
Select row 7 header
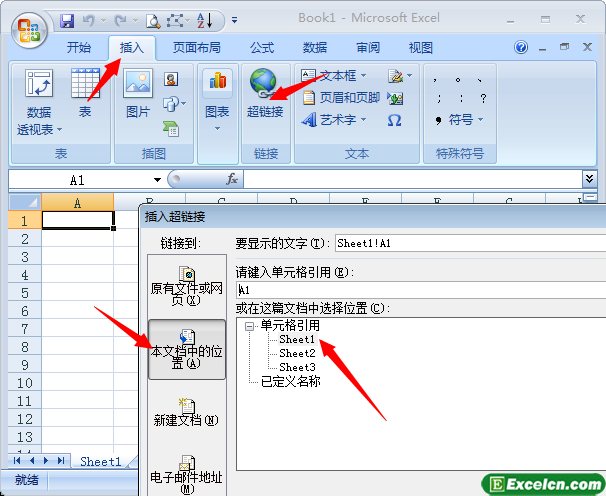(25, 329)
